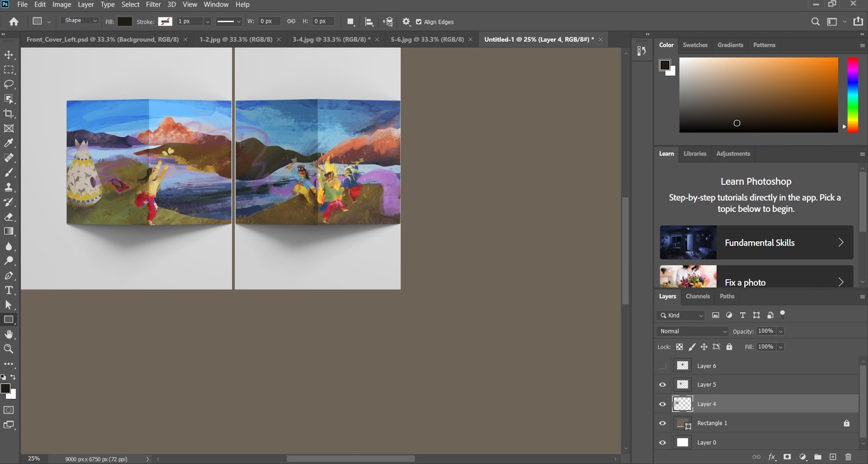Select the Rectangle shape tool

(x=9, y=319)
